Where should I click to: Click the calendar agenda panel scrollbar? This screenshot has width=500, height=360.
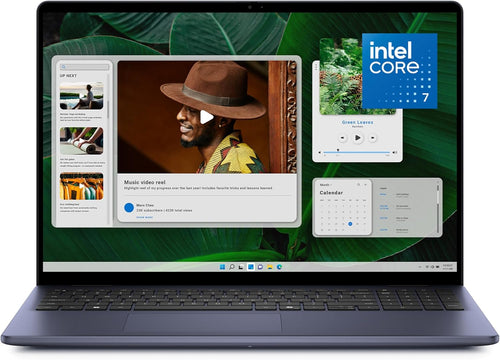click(438, 208)
